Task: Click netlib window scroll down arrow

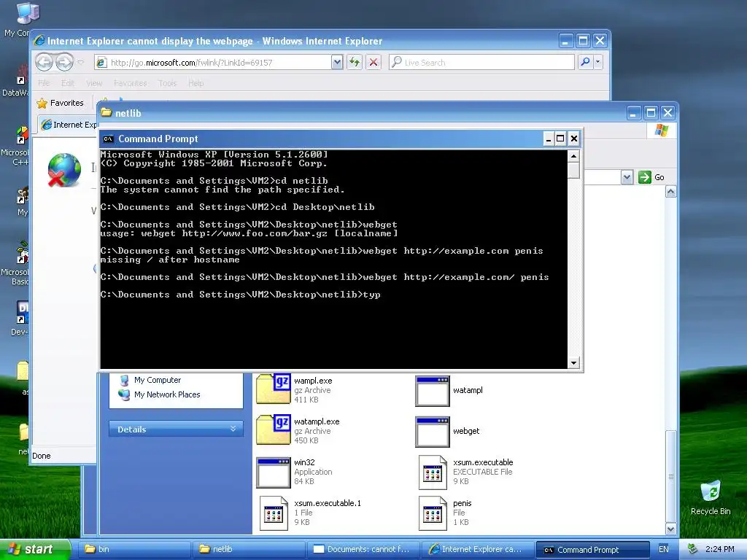Action: [671, 529]
